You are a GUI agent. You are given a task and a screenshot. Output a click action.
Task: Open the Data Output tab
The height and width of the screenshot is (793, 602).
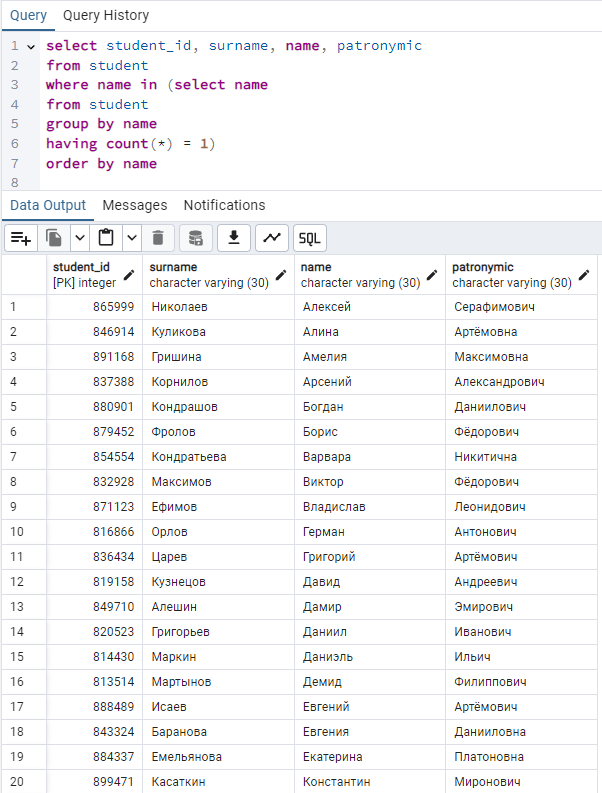(48, 205)
